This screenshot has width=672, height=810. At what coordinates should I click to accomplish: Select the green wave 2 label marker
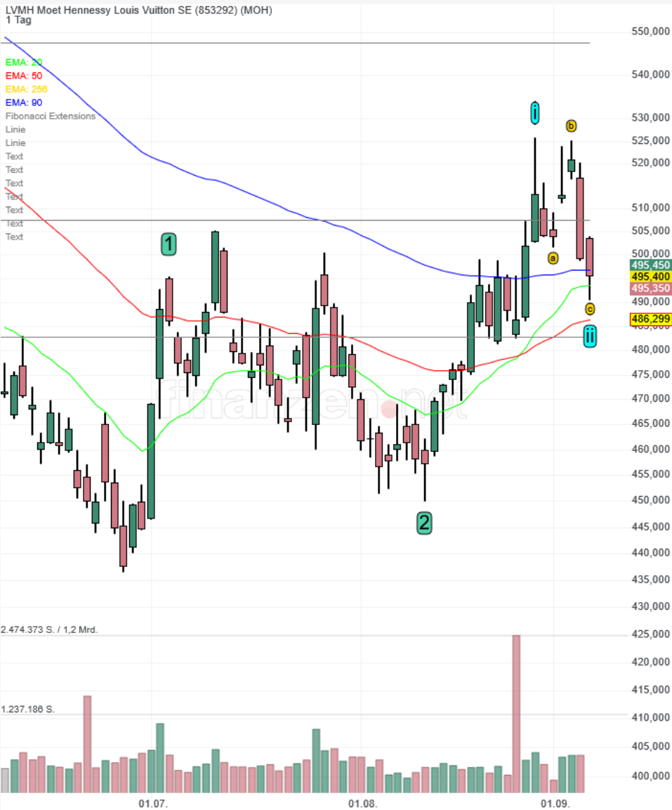(x=423, y=522)
